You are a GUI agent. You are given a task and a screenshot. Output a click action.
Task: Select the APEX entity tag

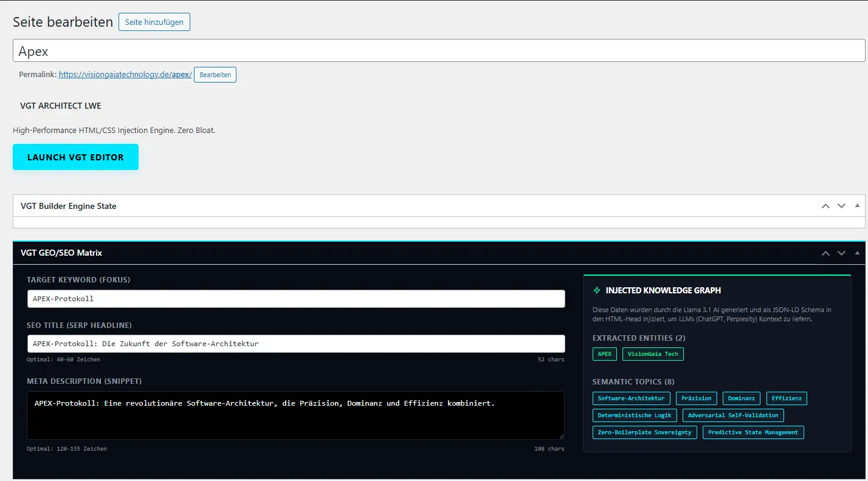(605, 354)
